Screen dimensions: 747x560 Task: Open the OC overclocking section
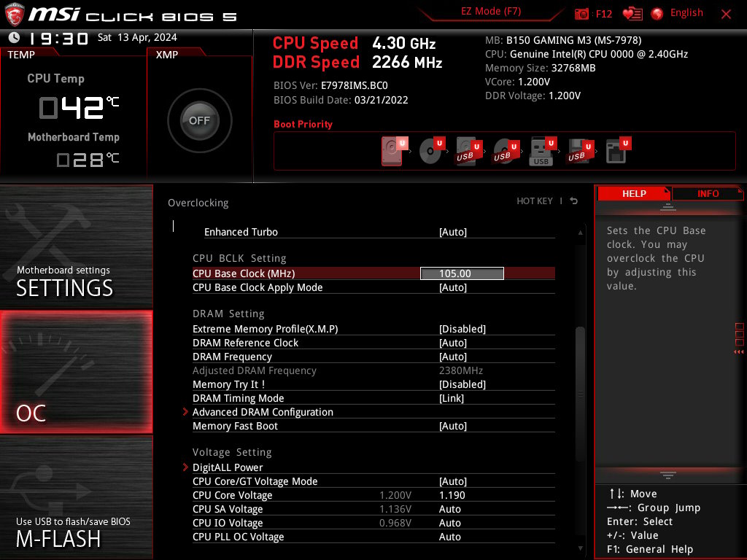coord(76,372)
